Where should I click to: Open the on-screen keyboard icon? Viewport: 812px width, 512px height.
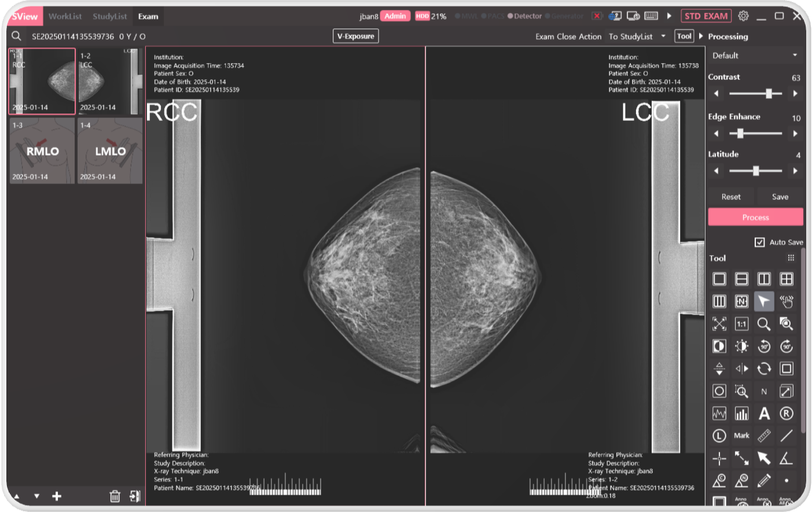coord(651,16)
